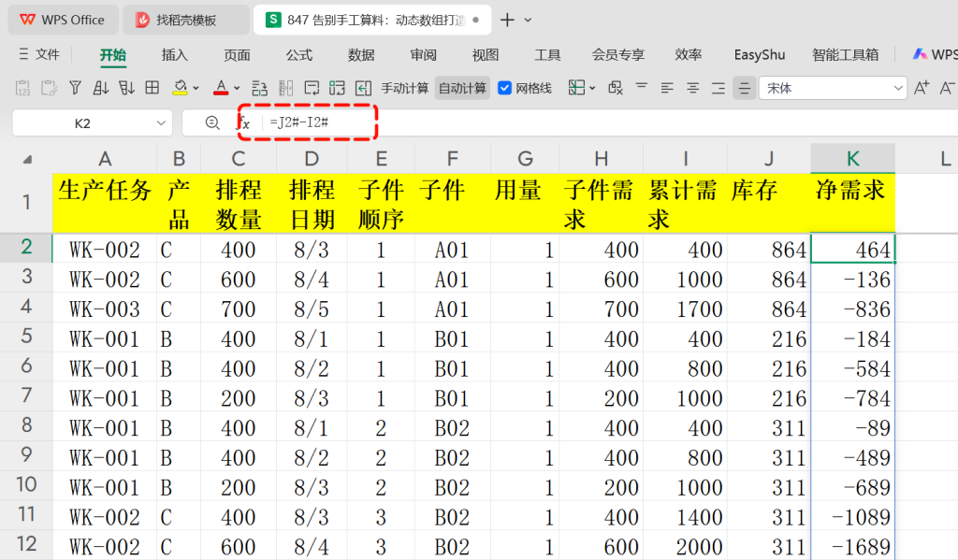The width and height of the screenshot is (958, 560).
Task: Click the borders grid icon
Action: [152, 89]
